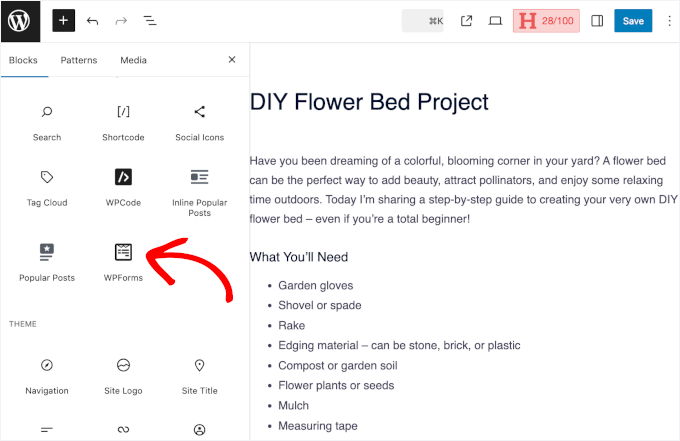This screenshot has width=680, height=441.
Task: Insert the WPForms block
Action: click(123, 261)
